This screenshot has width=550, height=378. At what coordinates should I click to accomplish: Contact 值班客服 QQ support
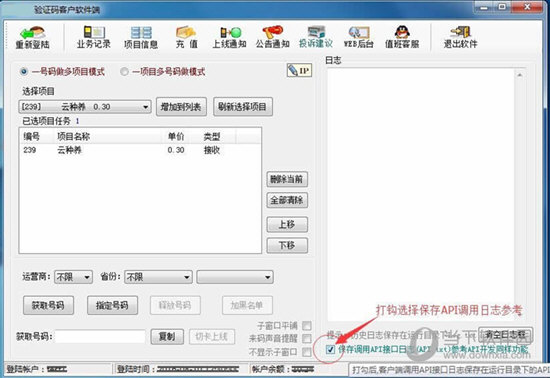(402, 38)
